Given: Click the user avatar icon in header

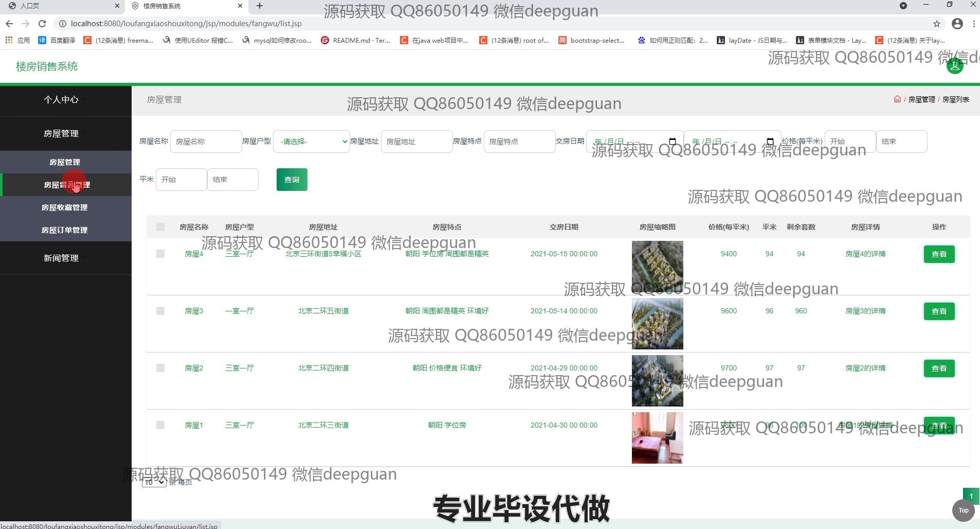Looking at the screenshot, I should [x=954, y=66].
